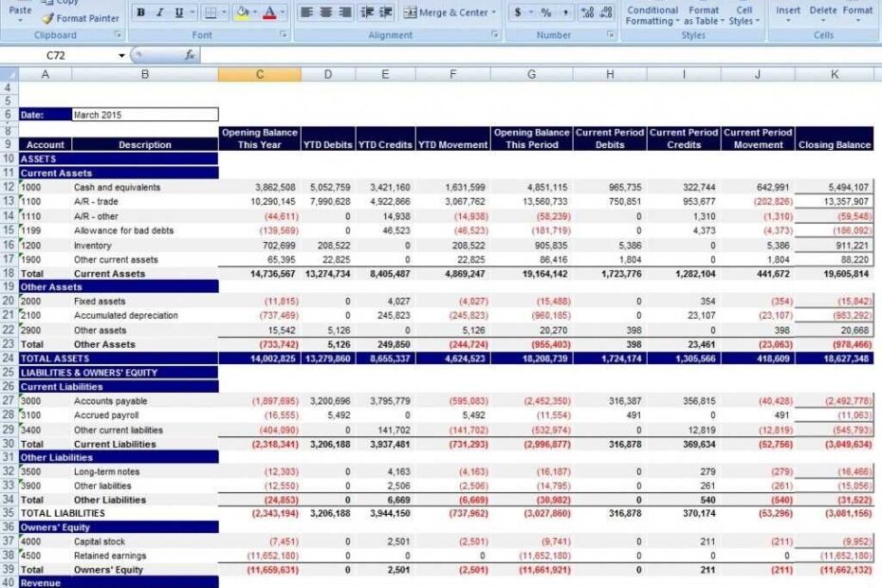Apply bold formatting from the Font group
882x588 pixels.
tap(140, 12)
